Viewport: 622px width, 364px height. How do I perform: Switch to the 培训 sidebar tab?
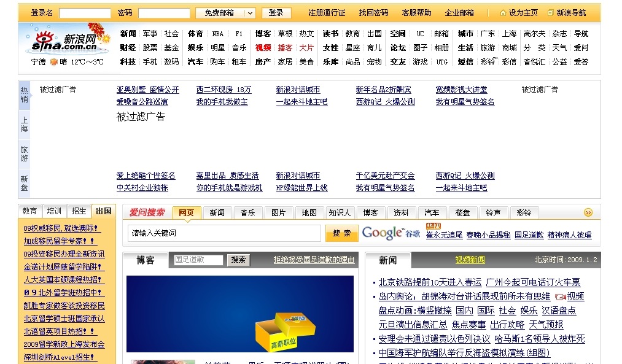tap(55, 211)
